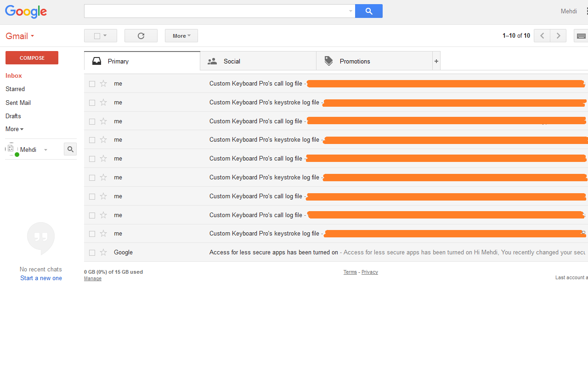The image size is (588, 368).
Task: Check the box for the topmost keystroke log email
Action: point(92,103)
